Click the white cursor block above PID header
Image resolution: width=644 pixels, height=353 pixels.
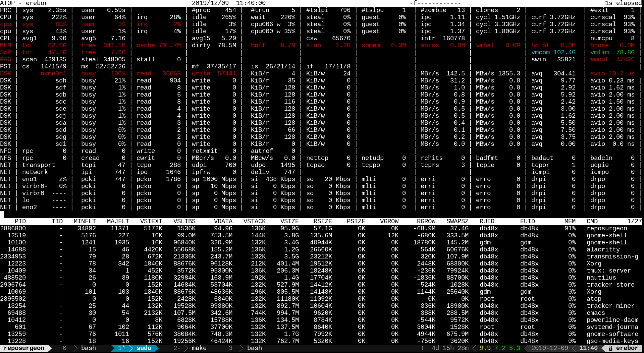pos(2,215)
